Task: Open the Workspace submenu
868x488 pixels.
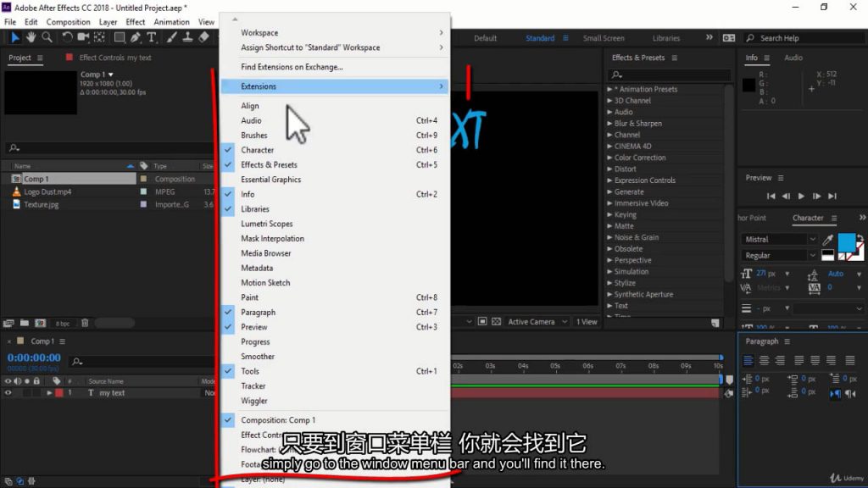Action: [334, 33]
